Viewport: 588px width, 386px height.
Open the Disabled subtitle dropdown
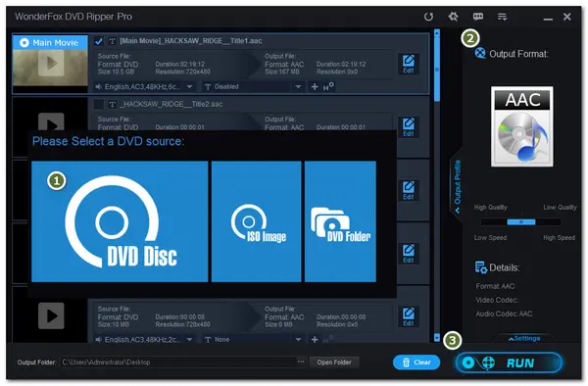click(253, 87)
